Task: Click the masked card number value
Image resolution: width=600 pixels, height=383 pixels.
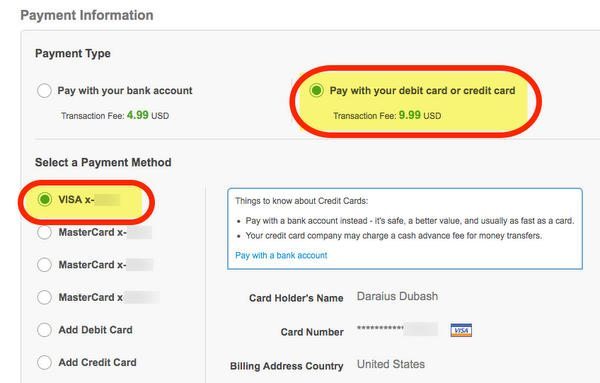Action: pyautogui.click(x=397, y=329)
